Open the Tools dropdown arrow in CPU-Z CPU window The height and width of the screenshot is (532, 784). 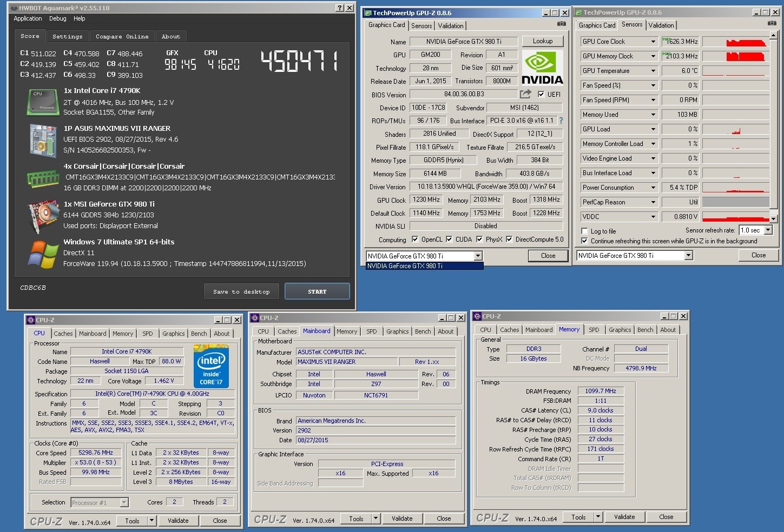(152, 521)
